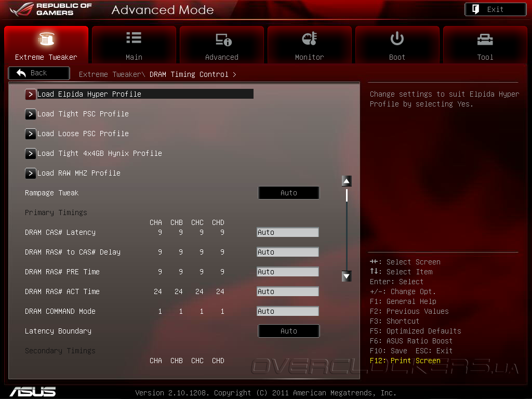Click the Exit door icon
Viewport: 532px width, 399px height.
pos(476,9)
